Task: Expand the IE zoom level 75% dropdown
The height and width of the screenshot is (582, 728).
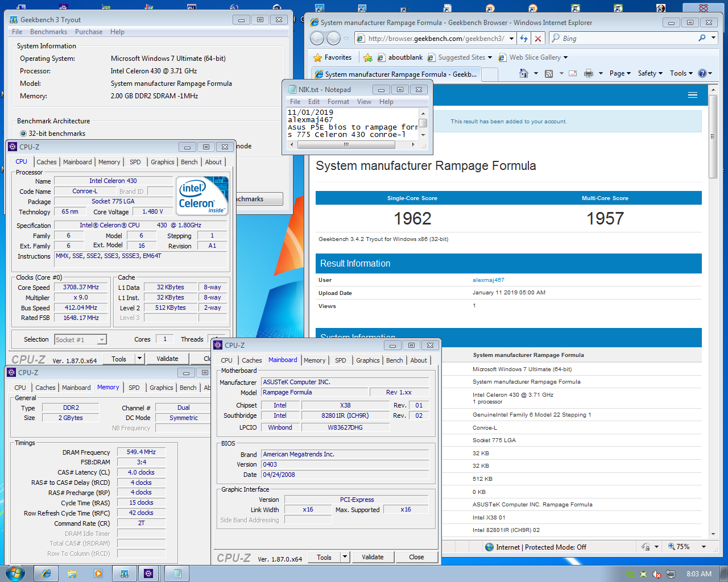Action: (704, 547)
